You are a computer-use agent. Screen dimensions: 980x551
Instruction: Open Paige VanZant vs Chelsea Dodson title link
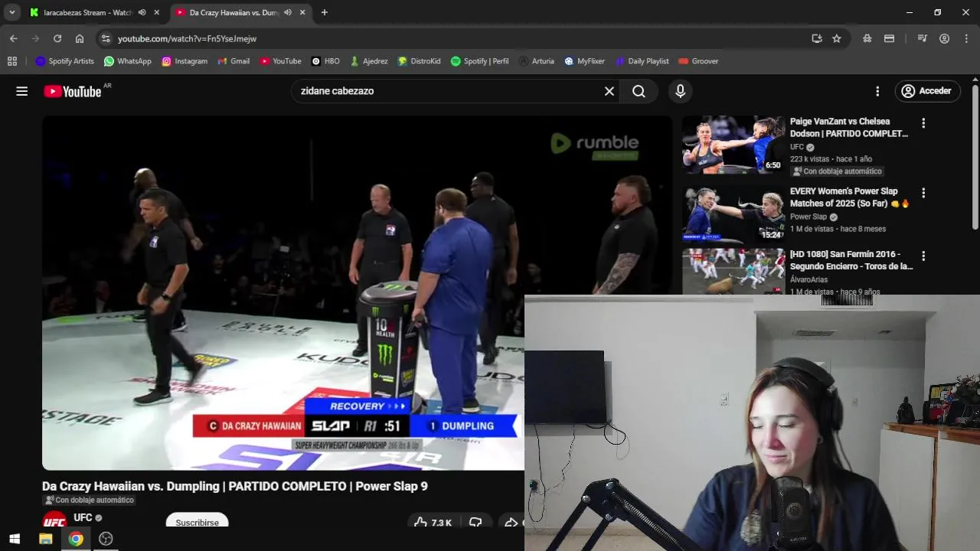click(x=848, y=127)
